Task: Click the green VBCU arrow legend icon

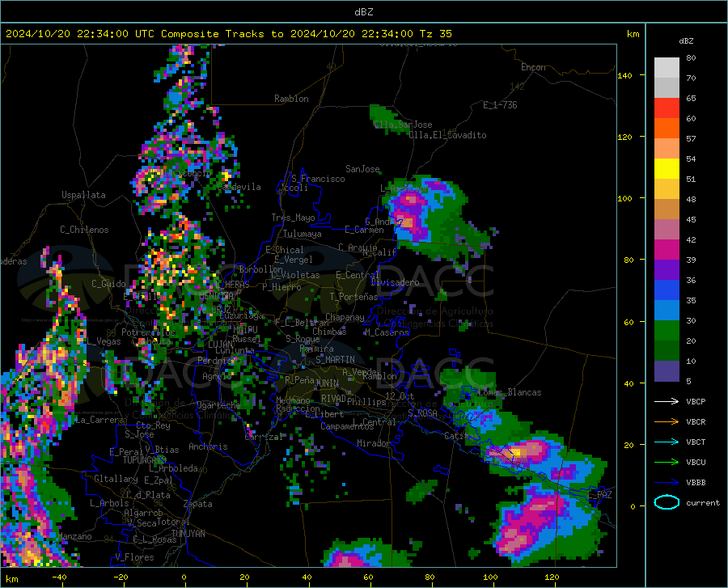Action: 667,463
